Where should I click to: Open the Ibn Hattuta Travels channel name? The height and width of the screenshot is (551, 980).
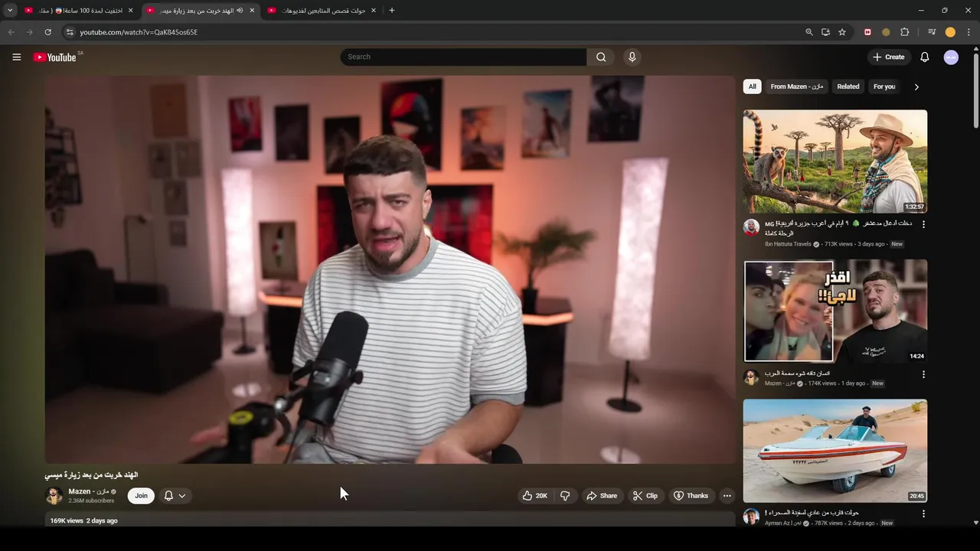(788, 244)
